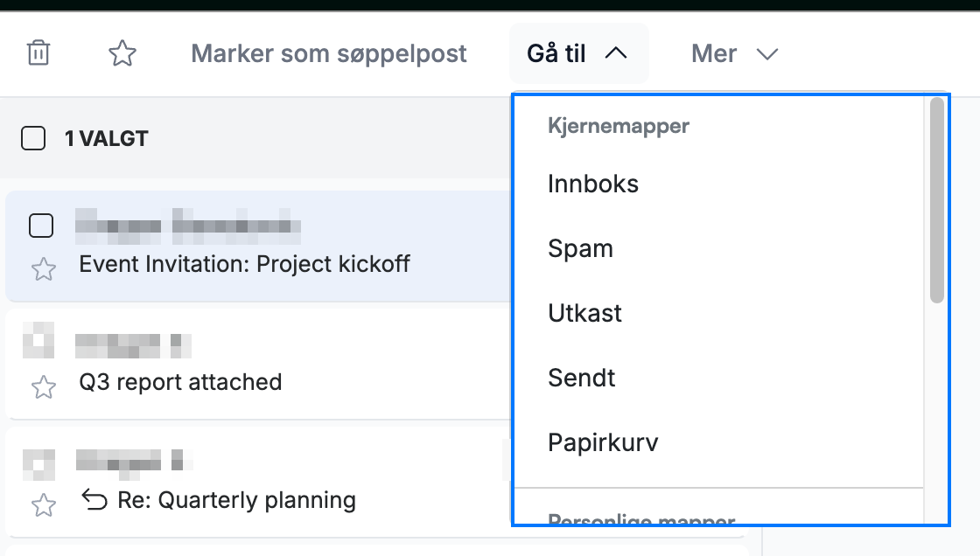Click the avatar of the Quarterly planning sender
This screenshot has height=556, width=980.
(38, 464)
